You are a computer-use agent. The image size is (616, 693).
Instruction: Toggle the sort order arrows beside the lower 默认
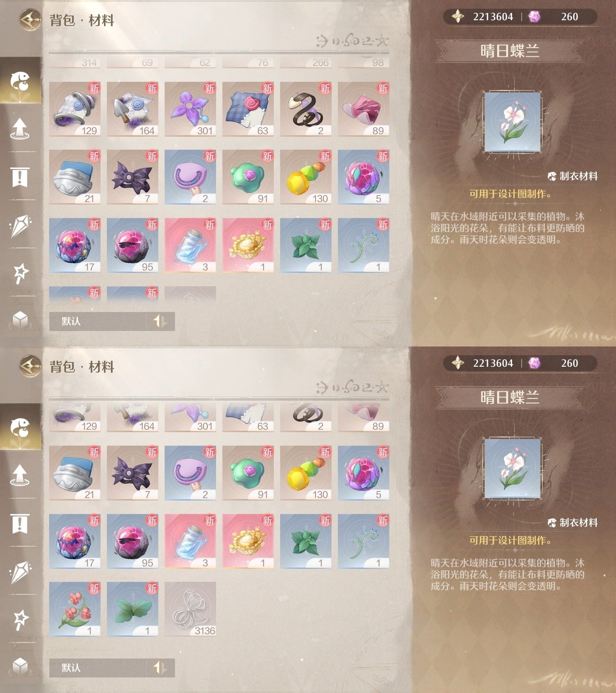pos(160,667)
